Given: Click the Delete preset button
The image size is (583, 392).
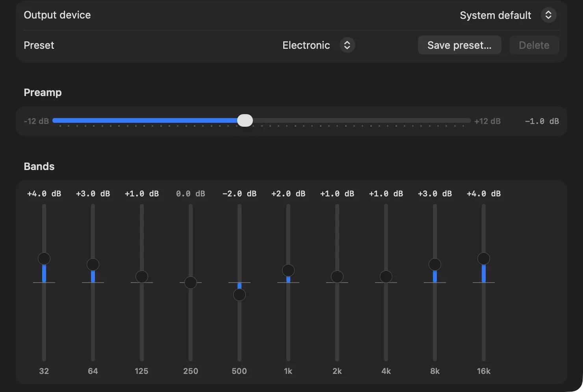Looking at the screenshot, I should click(534, 45).
